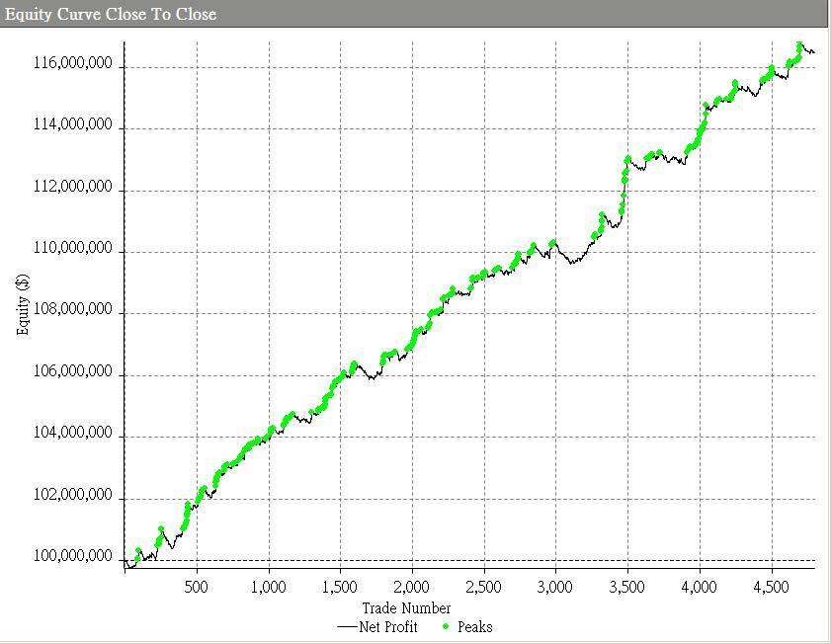Viewport: 832px width, 644px height.
Task: Click the green Peaks legend marker
Action: tap(446, 627)
